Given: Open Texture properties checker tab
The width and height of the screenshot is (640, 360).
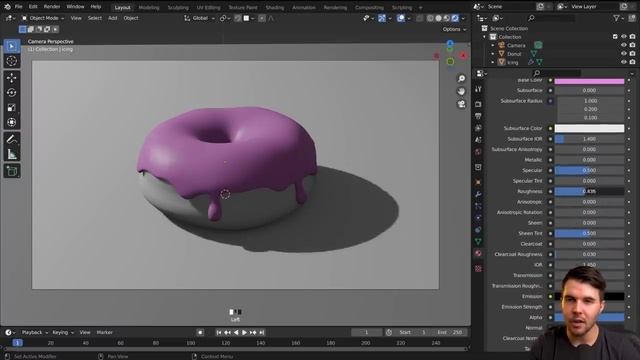Looking at the screenshot, I should click(x=478, y=269).
